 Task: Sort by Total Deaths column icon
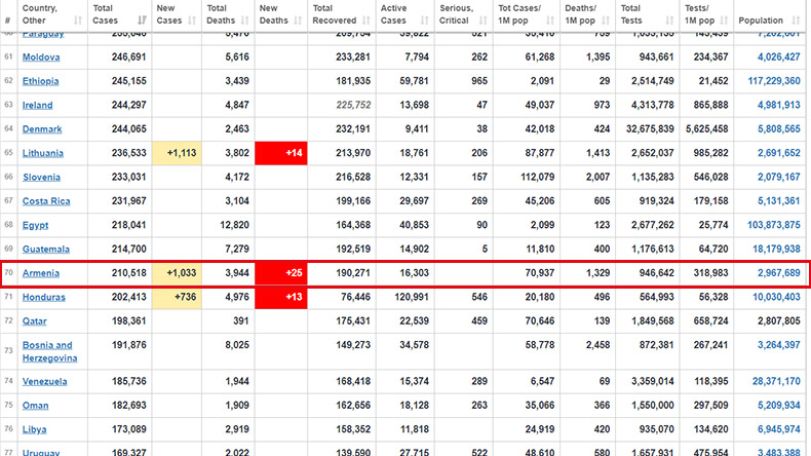point(245,21)
